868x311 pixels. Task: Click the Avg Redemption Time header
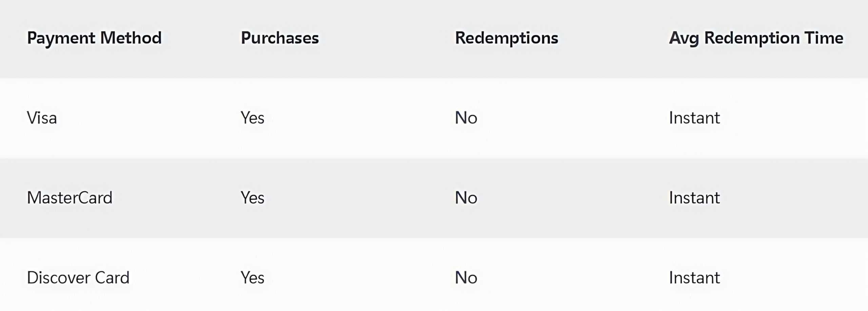click(756, 38)
